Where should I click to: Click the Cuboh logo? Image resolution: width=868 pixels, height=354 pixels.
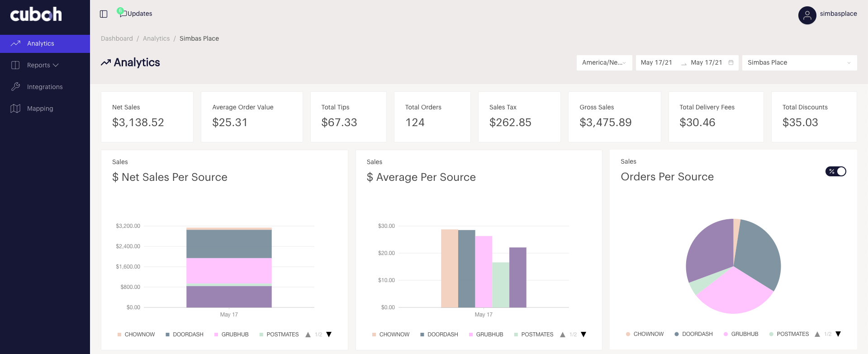click(36, 14)
